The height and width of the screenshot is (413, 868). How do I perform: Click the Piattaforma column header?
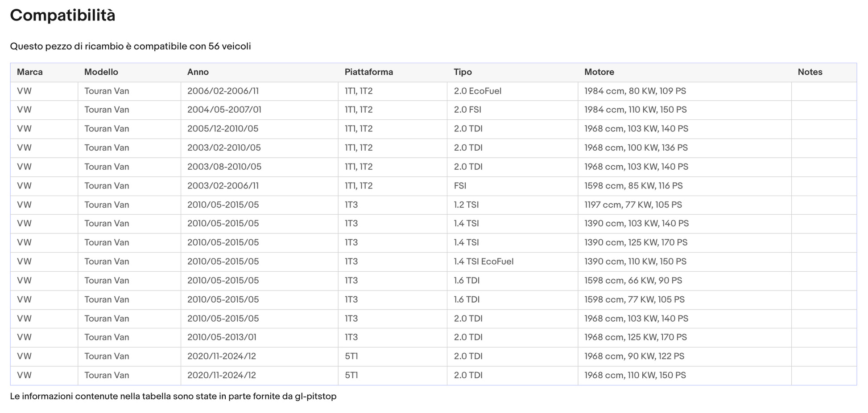[x=369, y=72]
